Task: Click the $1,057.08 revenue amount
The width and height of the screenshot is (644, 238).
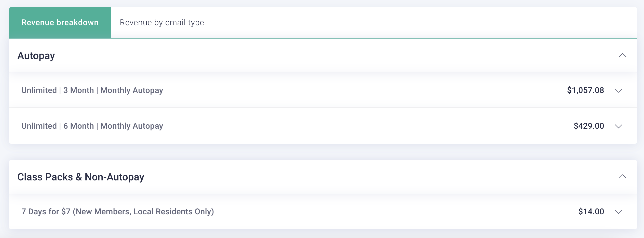Action: 585,90
